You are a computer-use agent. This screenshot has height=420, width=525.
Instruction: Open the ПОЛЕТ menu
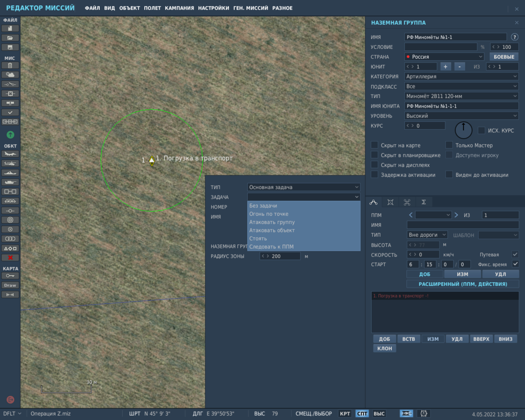point(152,8)
